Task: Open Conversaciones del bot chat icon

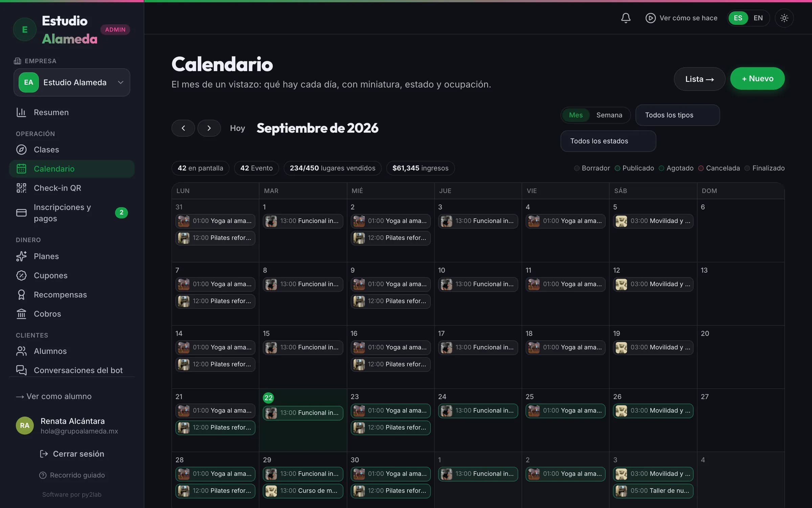Action: [x=21, y=370]
